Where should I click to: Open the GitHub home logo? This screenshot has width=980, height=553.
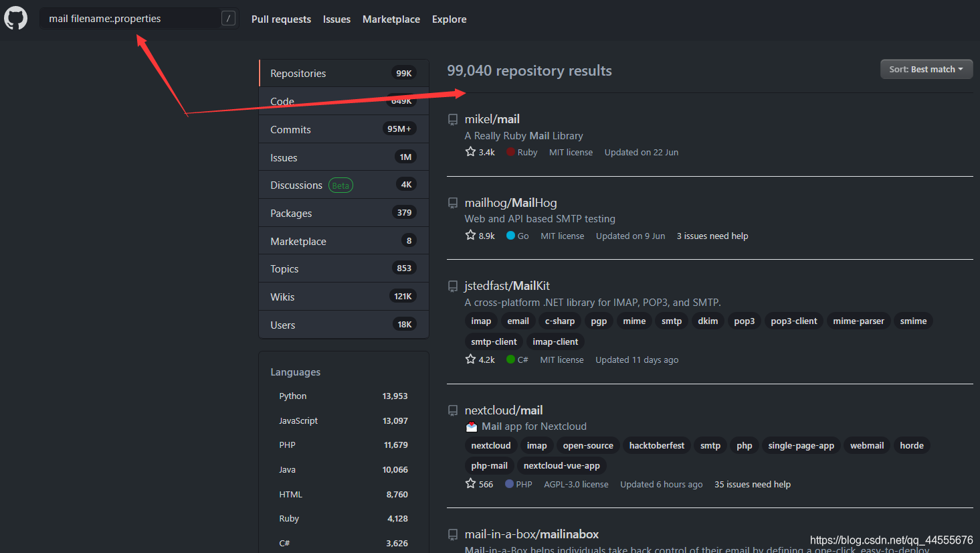point(16,18)
